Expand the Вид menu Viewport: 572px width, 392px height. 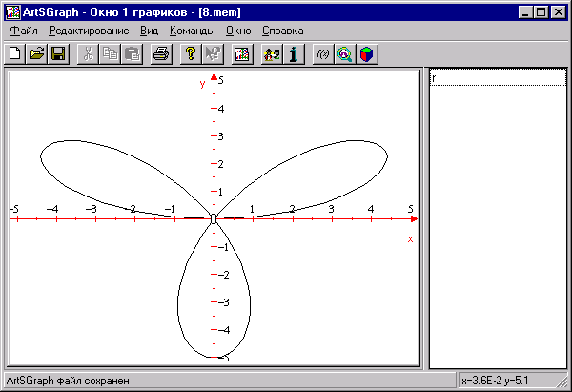tap(149, 31)
